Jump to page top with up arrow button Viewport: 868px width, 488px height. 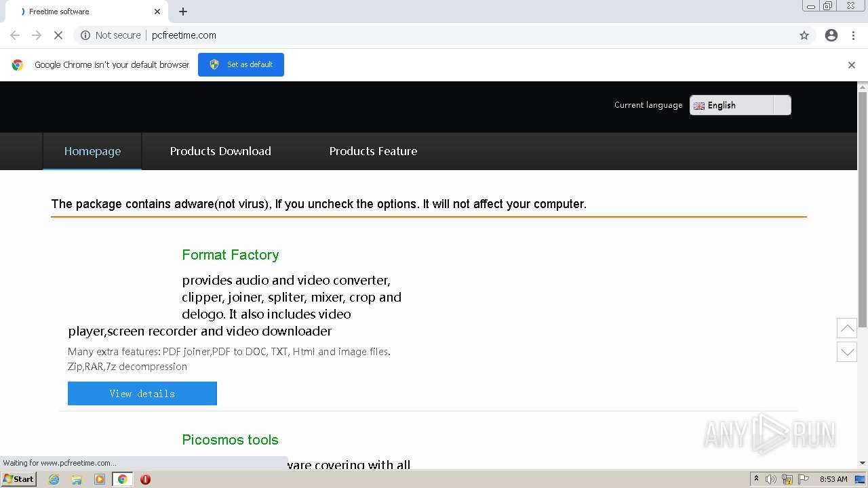coord(847,328)
